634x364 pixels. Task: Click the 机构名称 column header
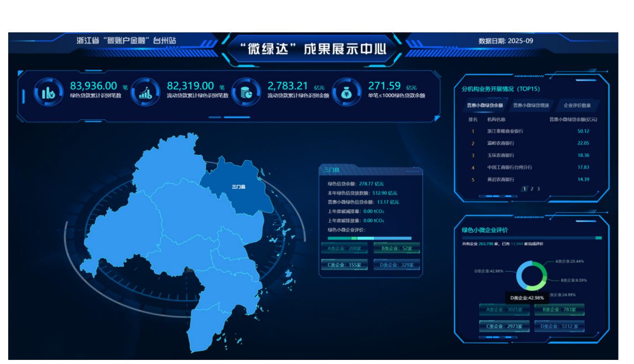(x=496, y=119)
